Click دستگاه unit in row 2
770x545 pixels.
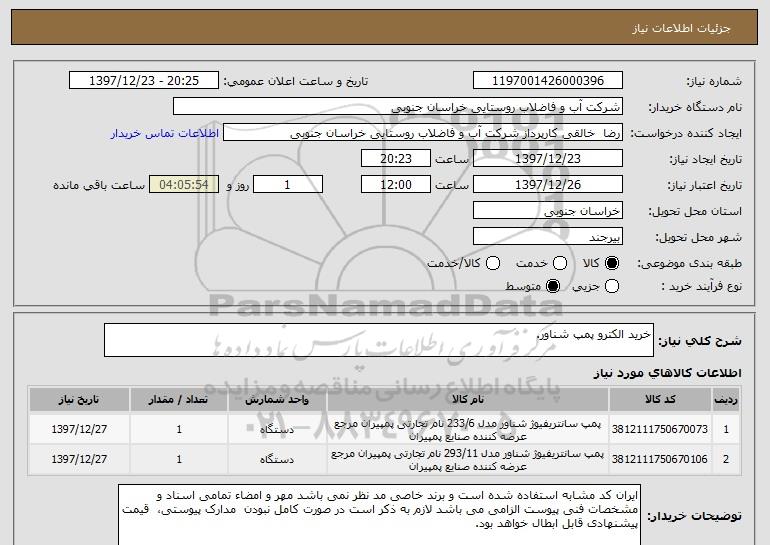tap(277, 460)
